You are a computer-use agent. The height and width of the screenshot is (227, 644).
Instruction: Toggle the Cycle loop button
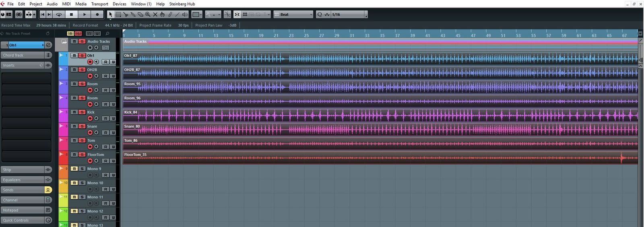(x=59, y=14)
